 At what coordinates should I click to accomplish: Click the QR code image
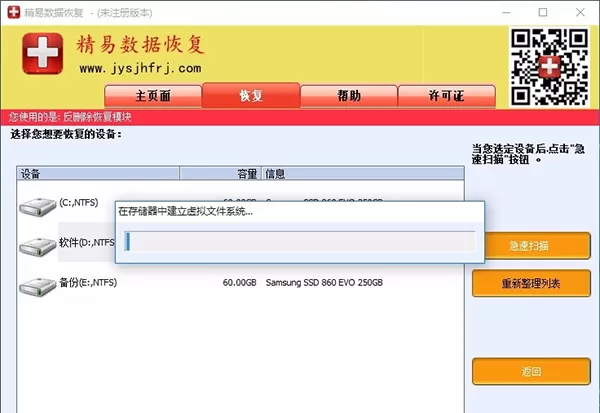[549, 67]
